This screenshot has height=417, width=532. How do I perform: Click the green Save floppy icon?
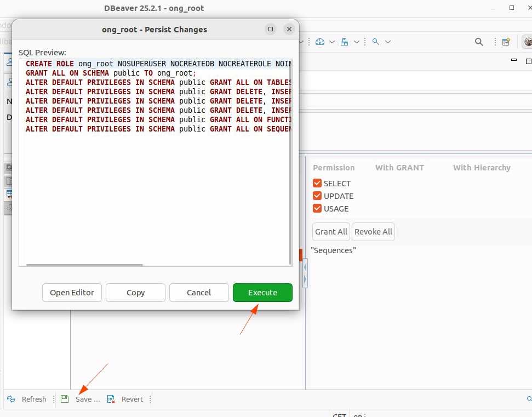(65, 399)
